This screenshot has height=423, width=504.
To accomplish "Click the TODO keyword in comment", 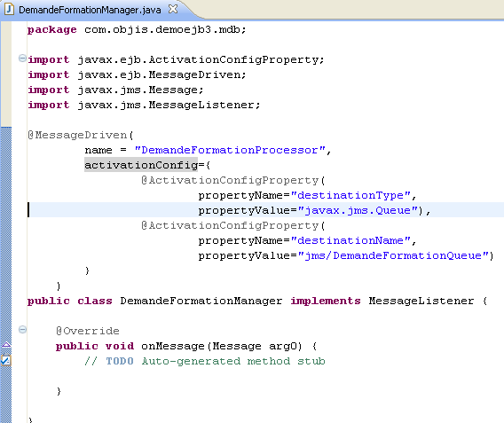I will click(x=120, y=361).
